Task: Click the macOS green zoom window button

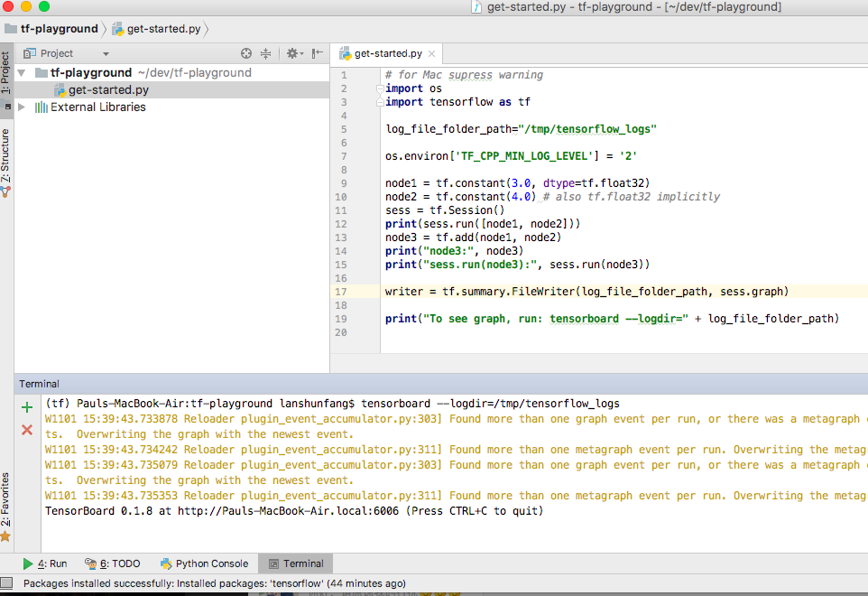Action: 44,6
